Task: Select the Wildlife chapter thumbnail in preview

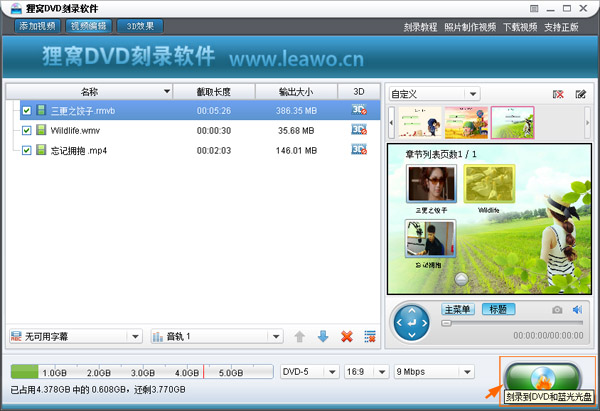Action: [489, 184]
